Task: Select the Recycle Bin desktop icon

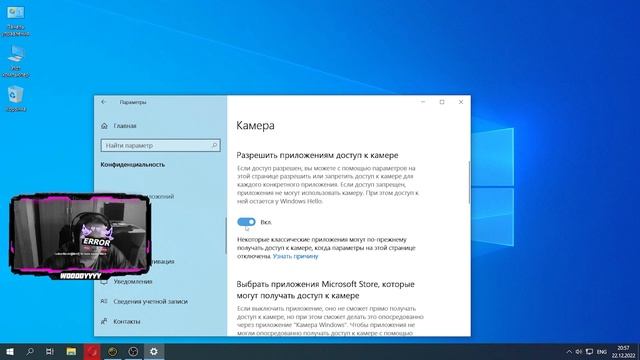Action: point(16,98)
